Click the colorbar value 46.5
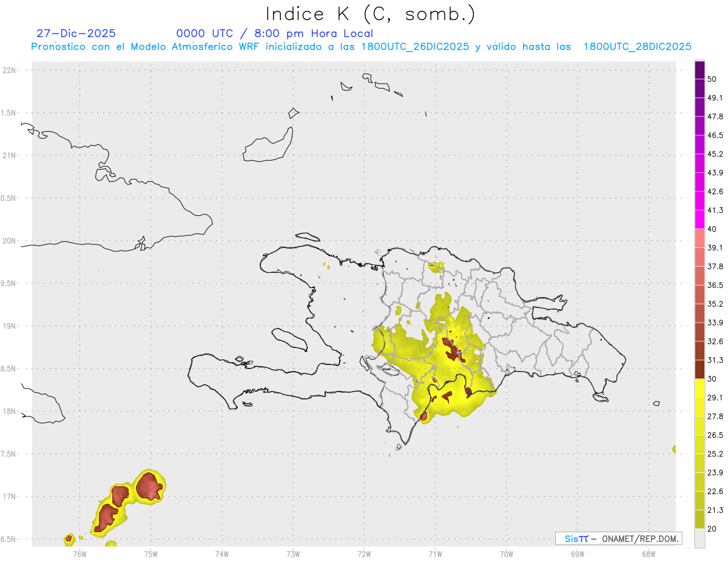The image size is (728, 562). tap(715, 135)
